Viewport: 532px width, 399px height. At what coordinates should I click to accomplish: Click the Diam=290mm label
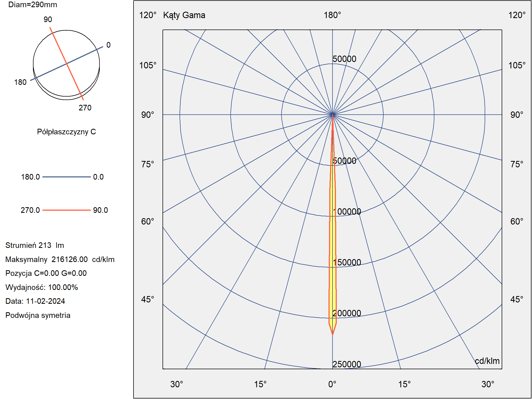tap(33, 5)
